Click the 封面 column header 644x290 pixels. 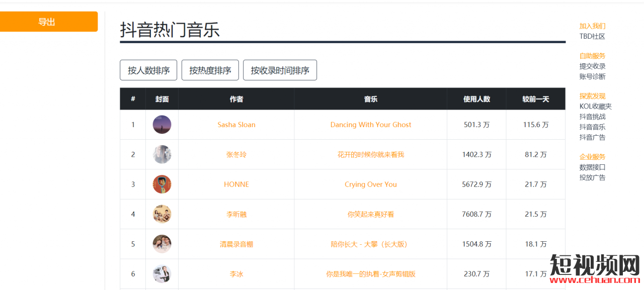point(162,99)
